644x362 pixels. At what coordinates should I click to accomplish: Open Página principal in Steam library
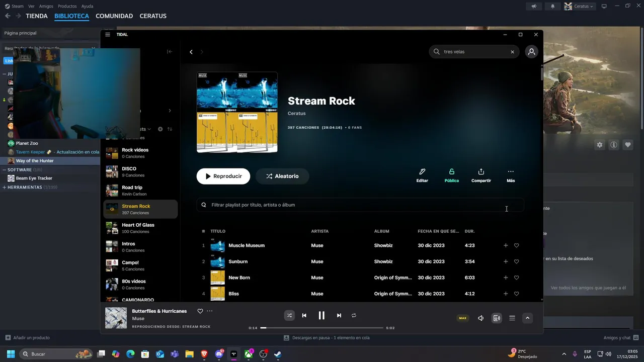click(20, 33)
